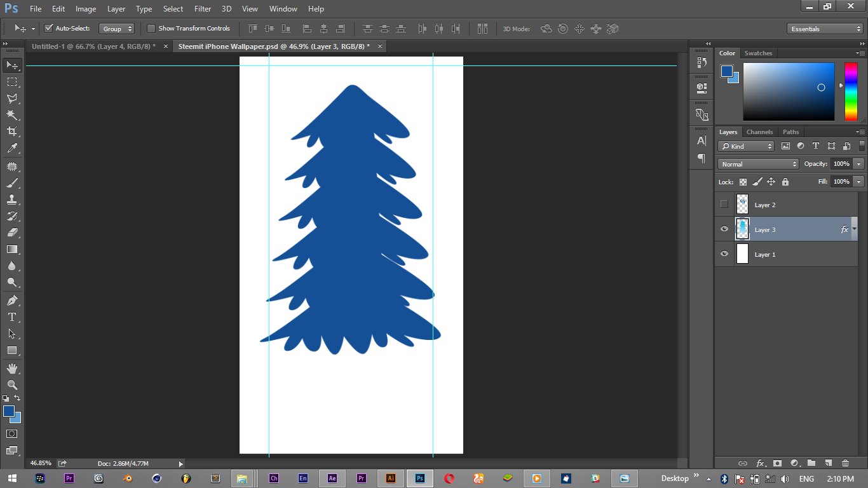Click the Change Screen Mode icon

point(12,451)
